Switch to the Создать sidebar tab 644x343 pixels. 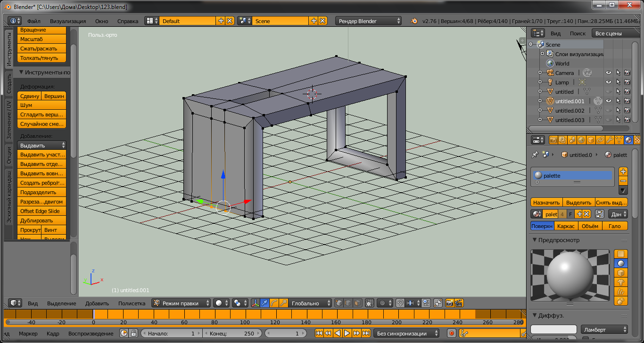point(9,83)
